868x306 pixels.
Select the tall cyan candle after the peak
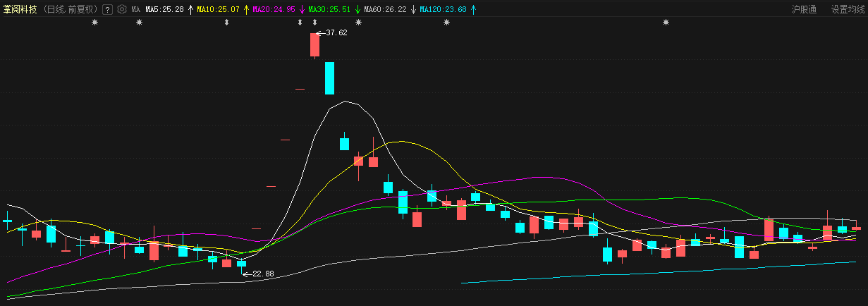329,78
